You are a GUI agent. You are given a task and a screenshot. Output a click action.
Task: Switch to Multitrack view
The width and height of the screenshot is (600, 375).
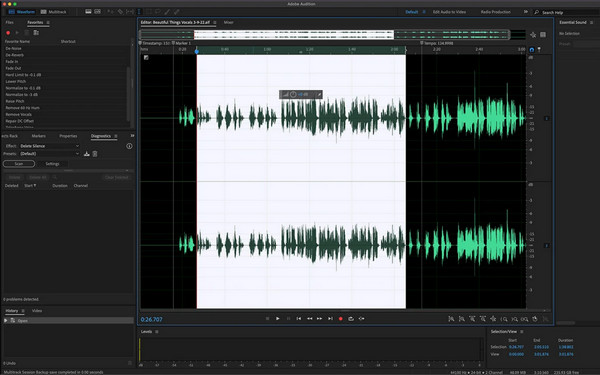click(54, 12)
